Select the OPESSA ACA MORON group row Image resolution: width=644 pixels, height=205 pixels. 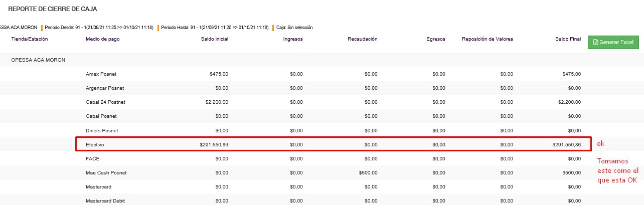[x=38, y=60]
